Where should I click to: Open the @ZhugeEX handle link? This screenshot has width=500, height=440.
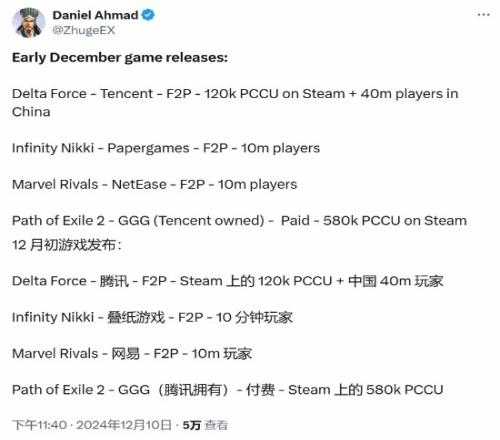[x=84, y=30]
